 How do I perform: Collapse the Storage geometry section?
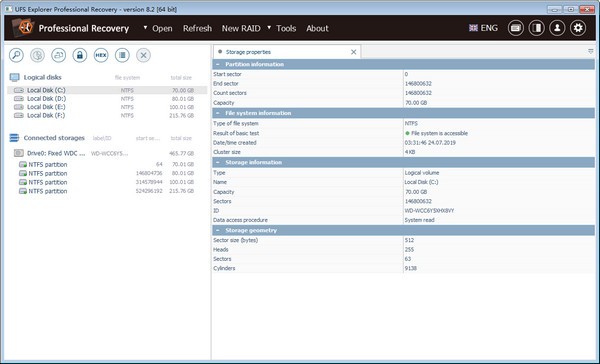coord(218,230)
